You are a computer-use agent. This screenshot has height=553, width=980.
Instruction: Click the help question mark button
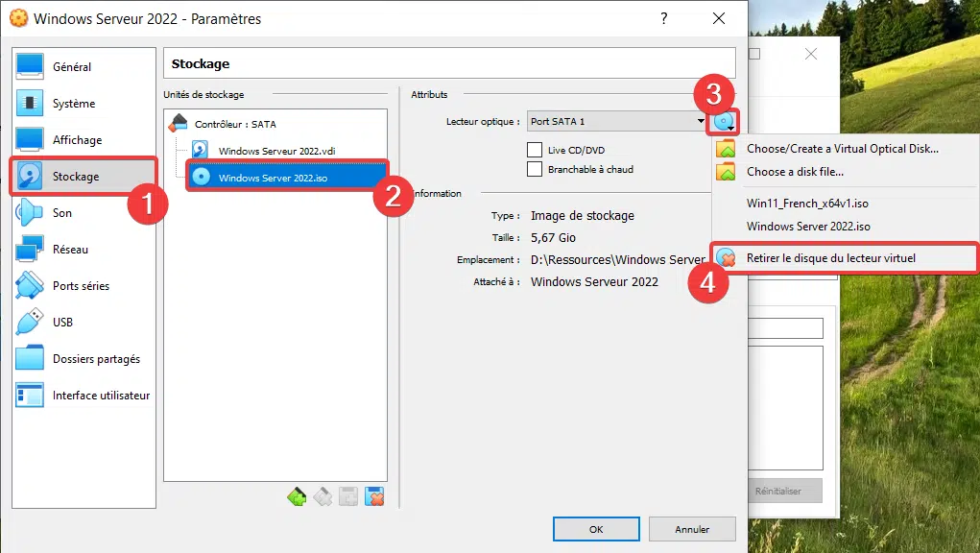(x=664, y=19)
